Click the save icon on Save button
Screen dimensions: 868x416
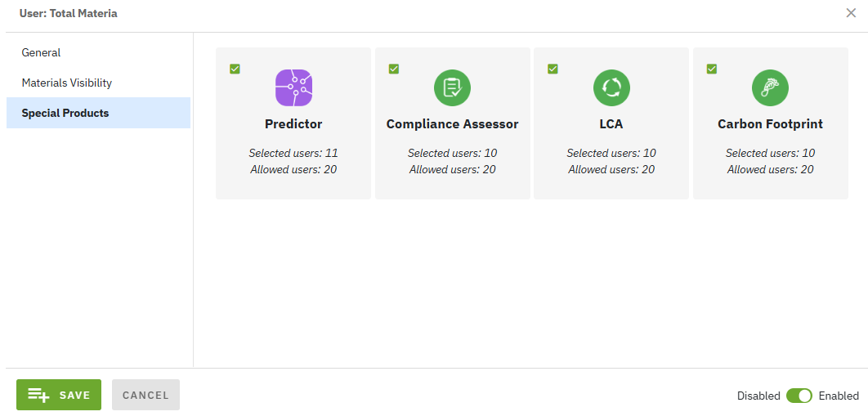38,395
